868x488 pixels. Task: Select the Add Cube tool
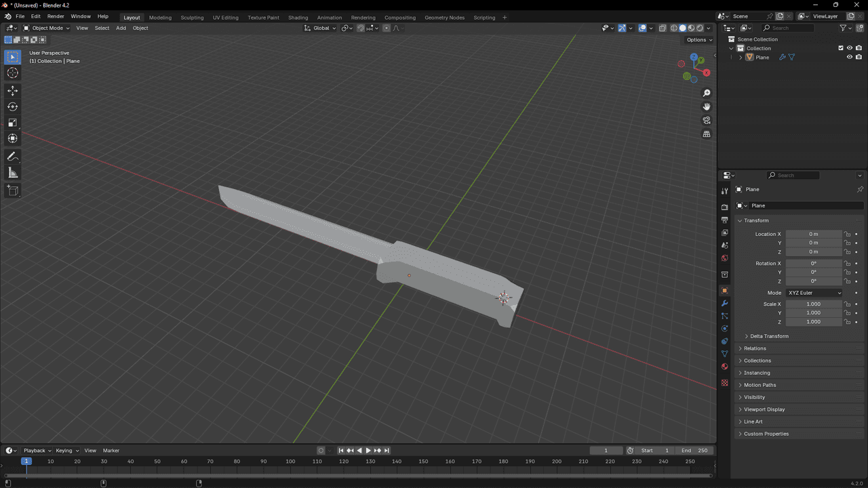tap(13, 191)
